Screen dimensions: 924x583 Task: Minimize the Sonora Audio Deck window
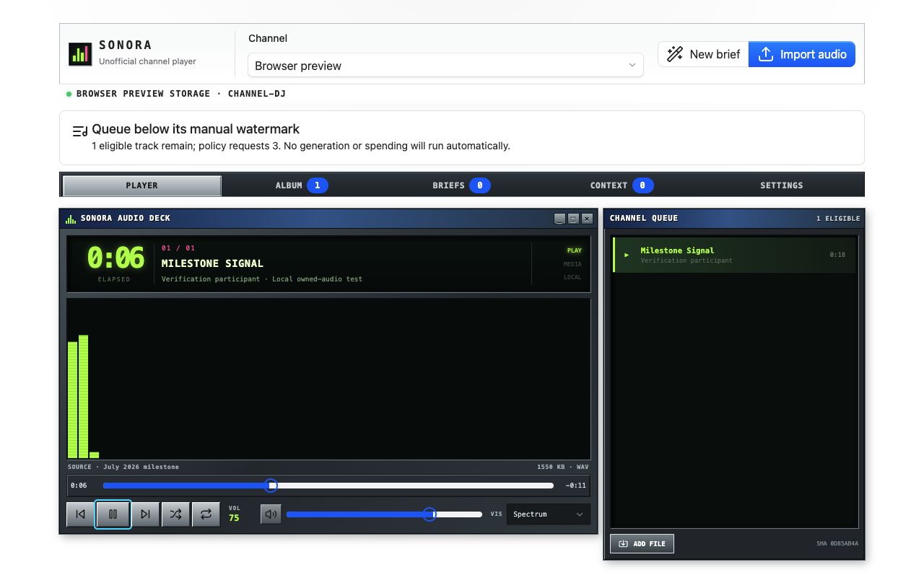point(559,219)
